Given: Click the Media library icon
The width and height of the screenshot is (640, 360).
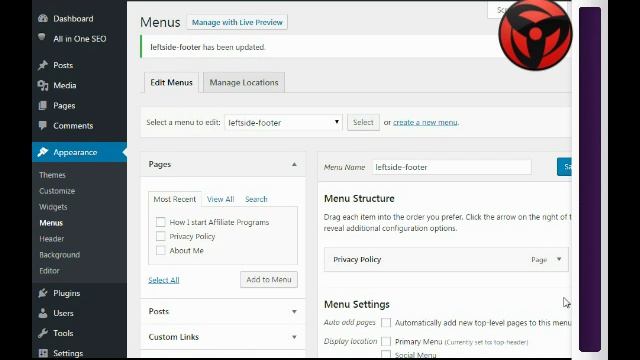Looking at the screenshot, I should [43, 85].
